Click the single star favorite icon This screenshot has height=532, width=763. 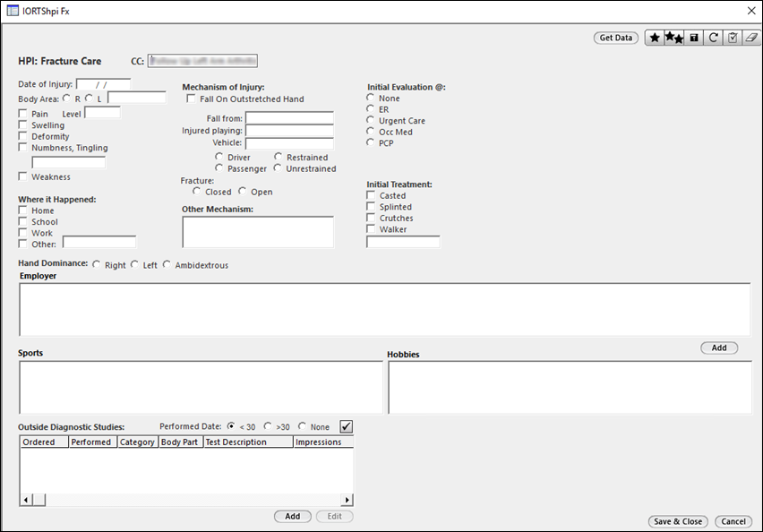click(655, 38)
